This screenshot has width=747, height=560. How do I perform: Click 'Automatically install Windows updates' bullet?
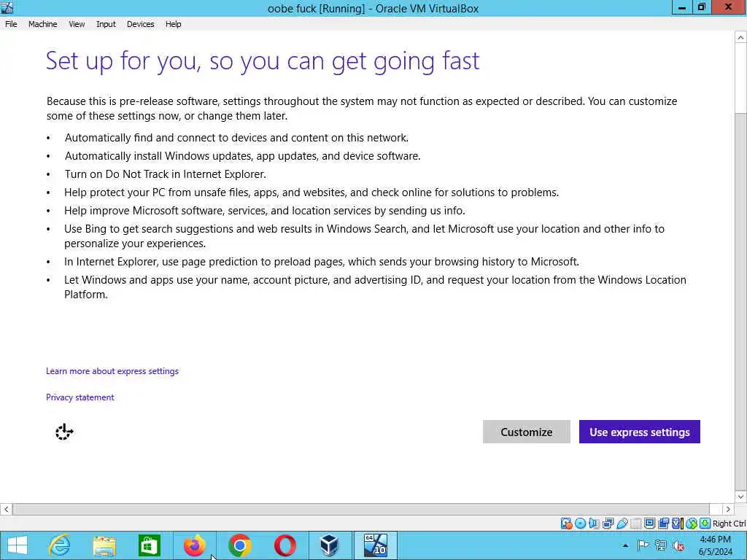click(x=242, y=156)
